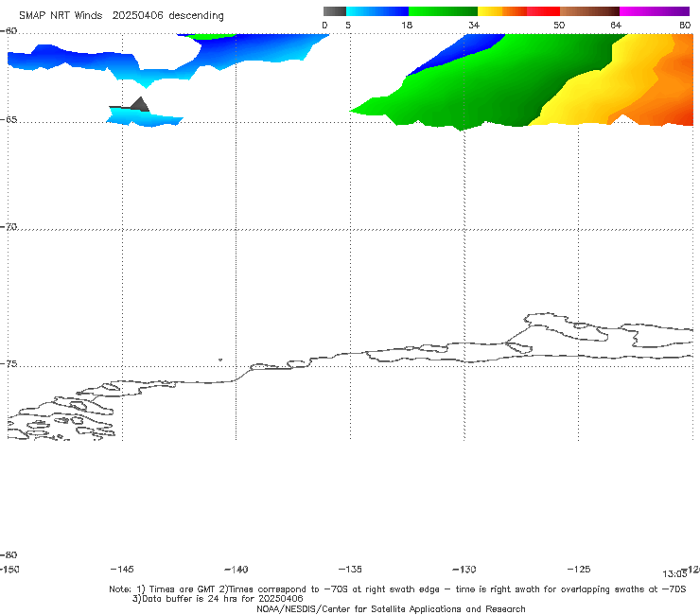
Task: Click the longitude label '-145'
Action: 122,569
